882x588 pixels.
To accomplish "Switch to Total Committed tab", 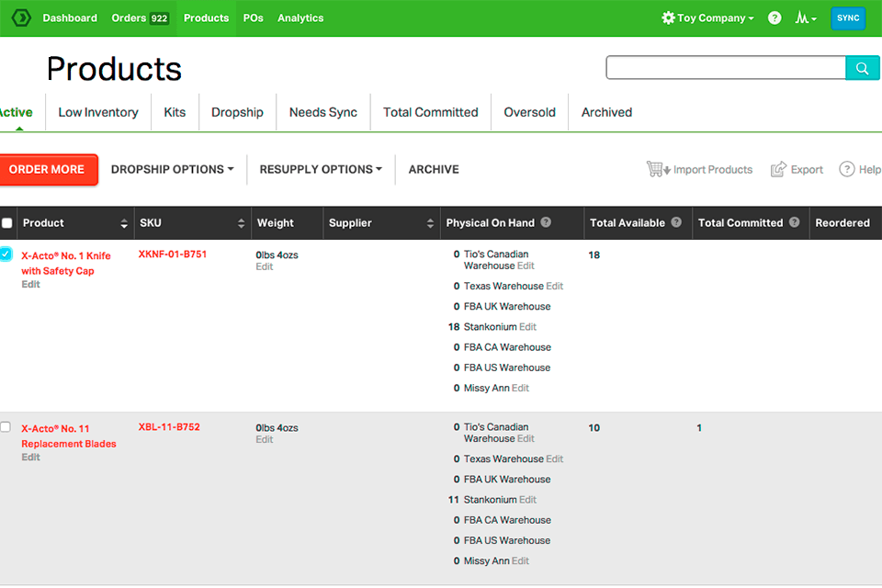I will (430, 112).
